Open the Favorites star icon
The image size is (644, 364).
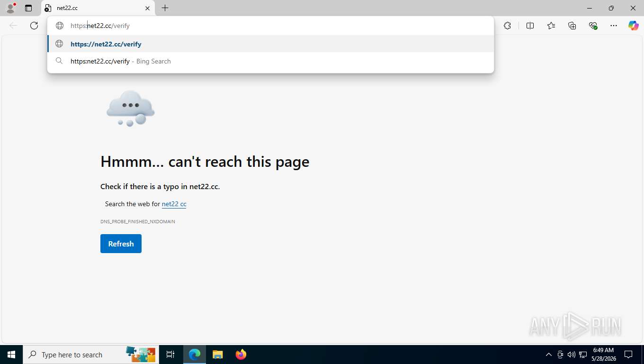pos(551,26)
